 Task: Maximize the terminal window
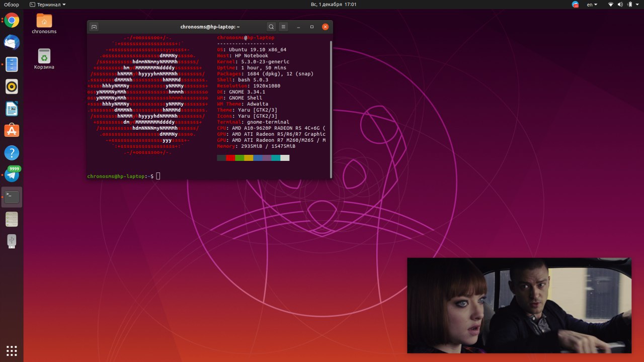tap(312, 27)
